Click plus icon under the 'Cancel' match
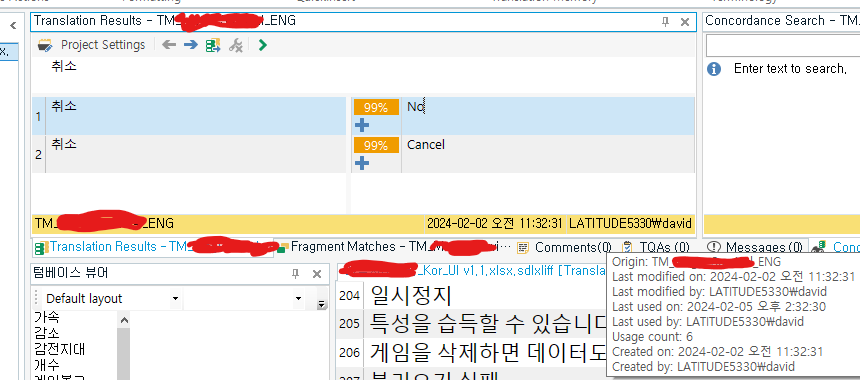860x380 pixels. click(x=362, y=163)
